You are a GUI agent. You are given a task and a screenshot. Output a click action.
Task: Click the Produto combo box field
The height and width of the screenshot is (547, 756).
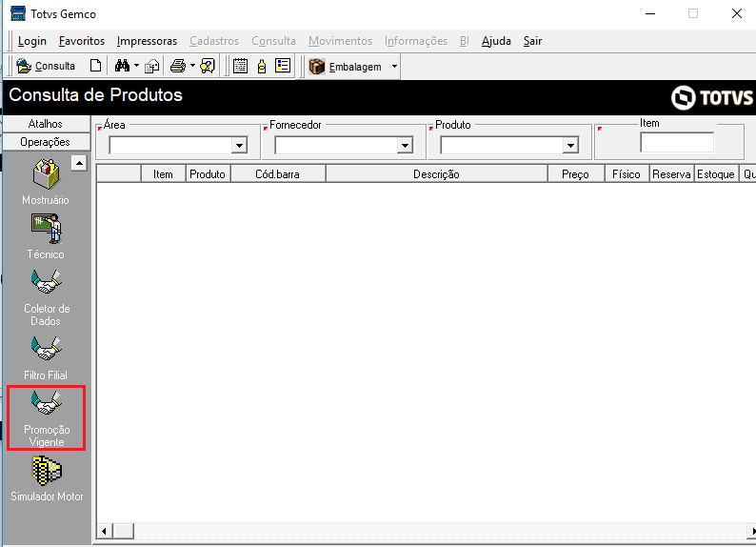pos(509,145)
